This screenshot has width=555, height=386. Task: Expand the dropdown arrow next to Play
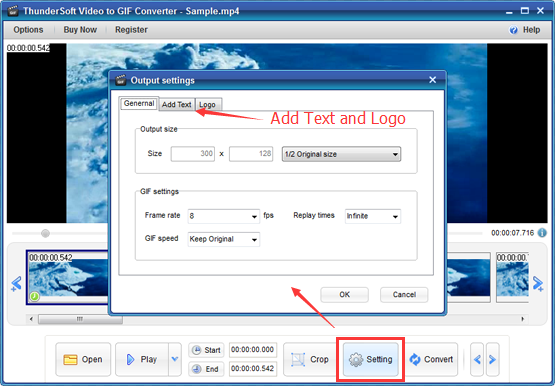tap(175, 359)
